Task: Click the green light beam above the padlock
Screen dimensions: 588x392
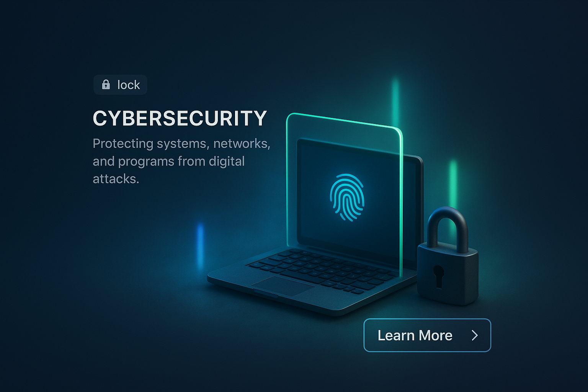Action: 453,184
